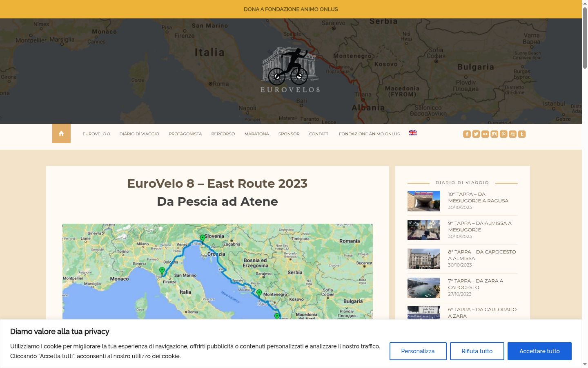Click the 30/10/2023 date under 10° Tappa
This screenshot has width=588, height=368.
460,207
